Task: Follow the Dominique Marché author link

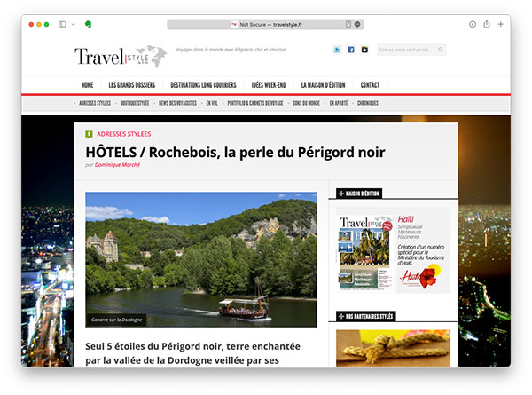Action: tap(117, 165)
